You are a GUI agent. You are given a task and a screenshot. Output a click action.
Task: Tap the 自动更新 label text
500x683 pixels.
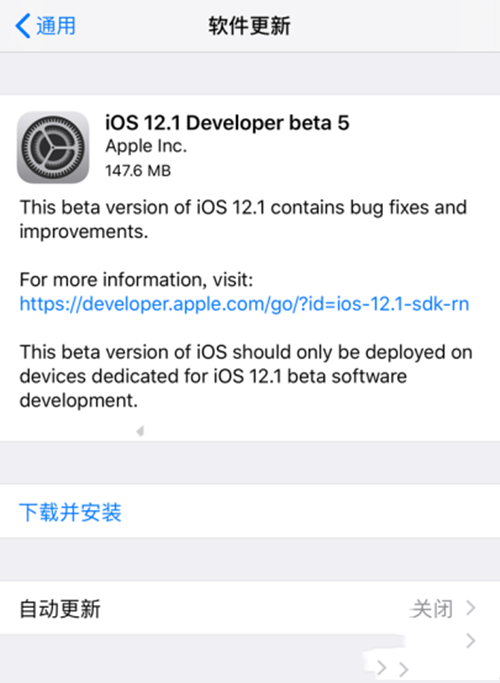pyautogui.click(x=60, y=609)
